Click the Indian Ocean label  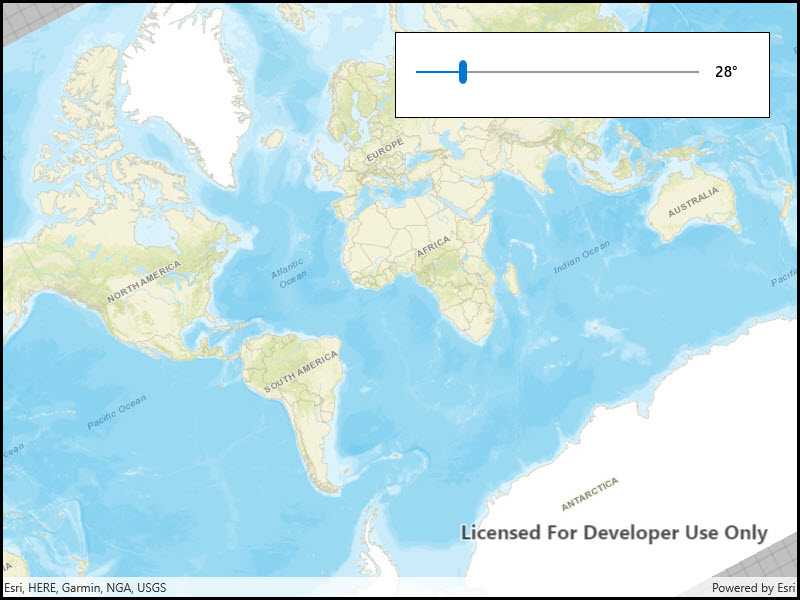coord(582,257)
